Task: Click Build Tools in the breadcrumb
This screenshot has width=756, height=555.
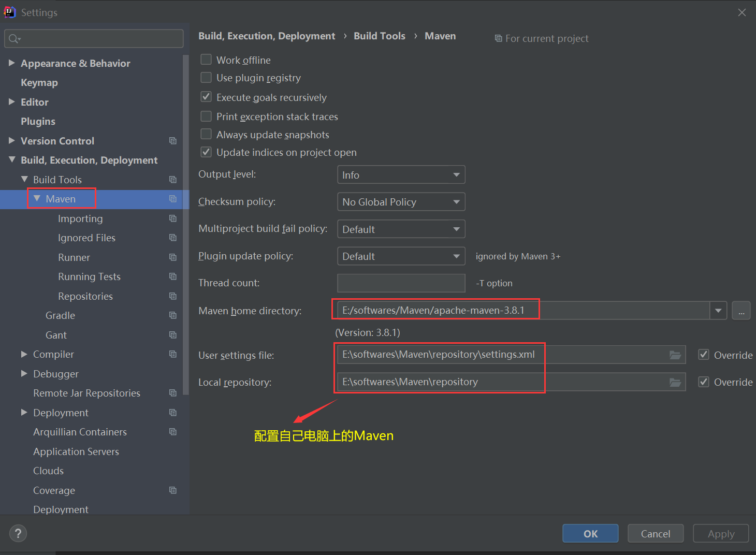Action: (x=380, y=36)
